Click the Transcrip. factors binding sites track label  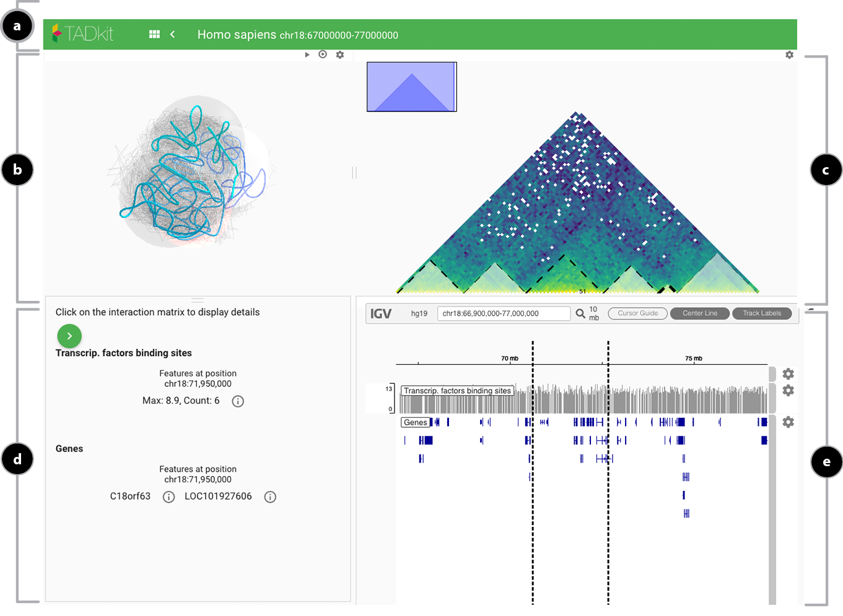pyautogui.click(x=458, y=391)
